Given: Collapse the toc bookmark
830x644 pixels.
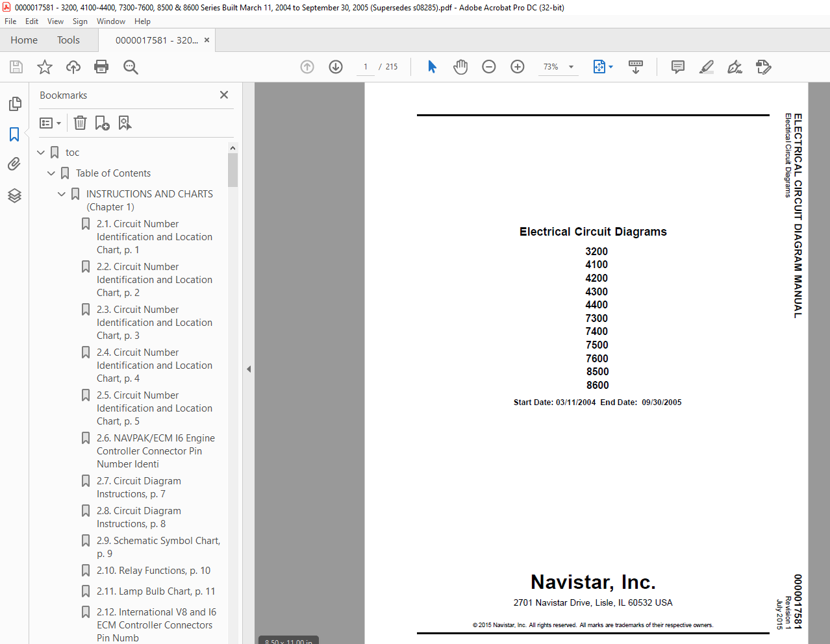Looking at the screenshot, I should [x=41, y=153].
